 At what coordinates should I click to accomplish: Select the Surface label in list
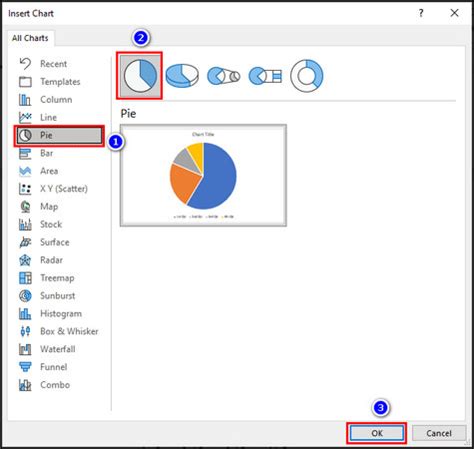coord(55,242)
